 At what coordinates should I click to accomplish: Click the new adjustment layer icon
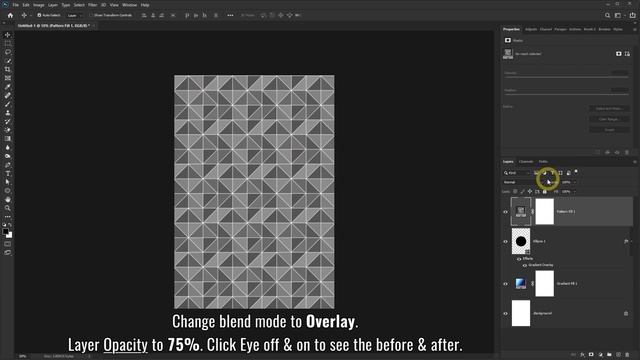tap(600, 355)
